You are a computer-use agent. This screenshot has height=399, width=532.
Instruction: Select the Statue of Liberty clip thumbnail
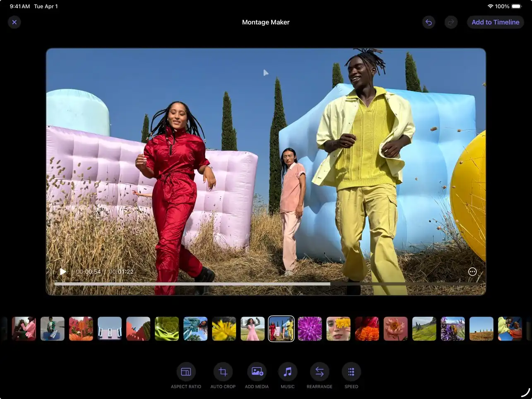[x=195, y=329]
